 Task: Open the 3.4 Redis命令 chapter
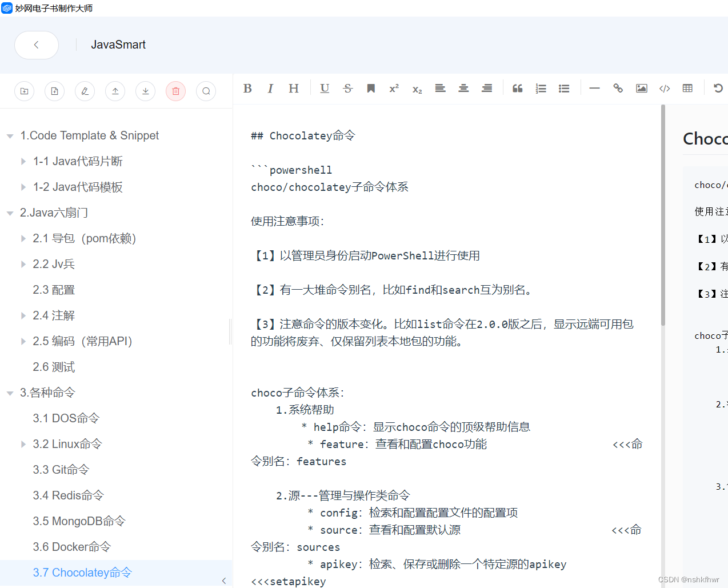[68, 495]
